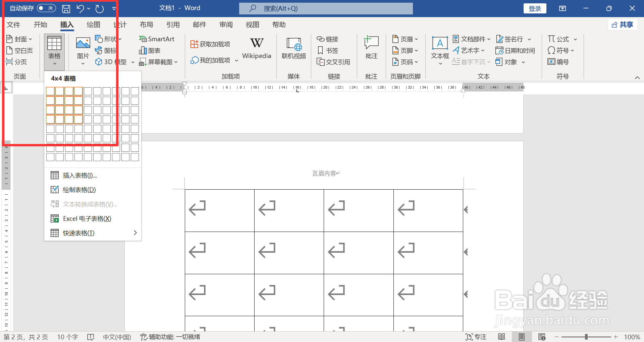Select Excel 电子表格(X) menu item
The width and height of the screenshot is (644, 342).
pyautogui.click(x=93, y=218)
